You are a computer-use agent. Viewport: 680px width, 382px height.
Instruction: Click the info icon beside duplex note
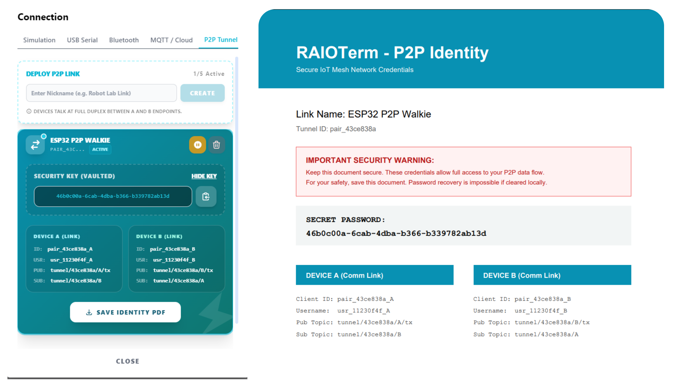pyautogui.click(x=29, y=111)
